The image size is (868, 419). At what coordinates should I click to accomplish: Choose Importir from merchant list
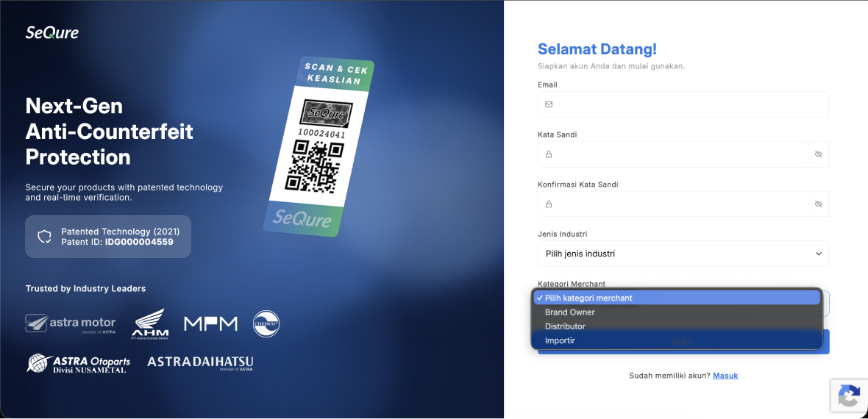tap(677, 340)
